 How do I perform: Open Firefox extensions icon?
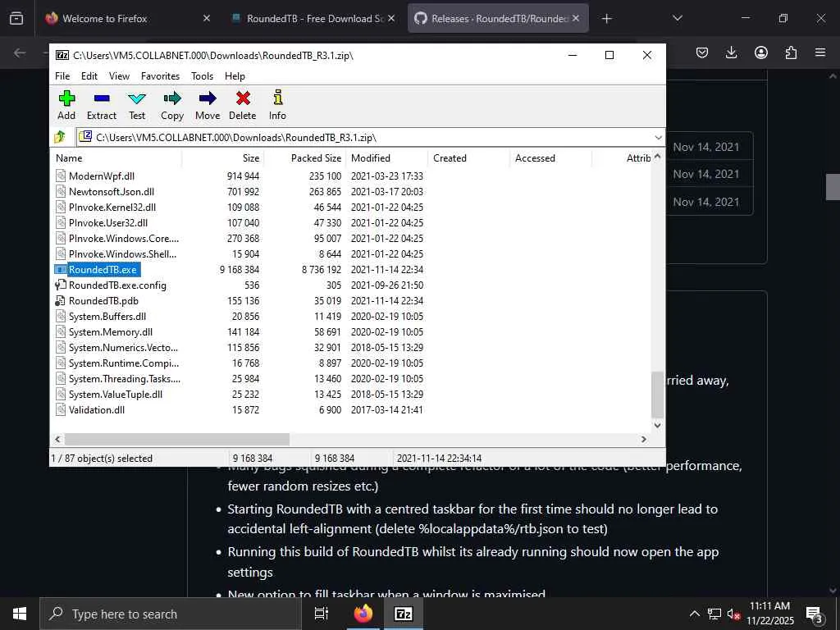(791, 52)
